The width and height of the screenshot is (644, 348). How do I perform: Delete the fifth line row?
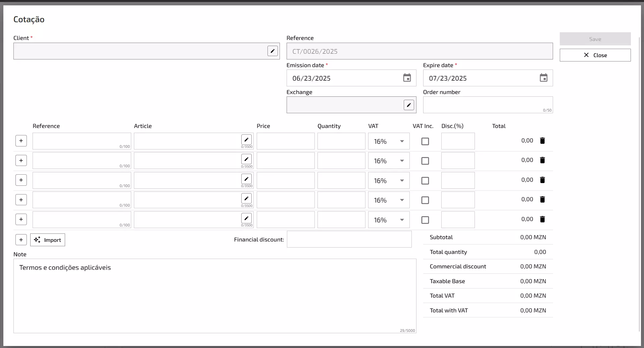tap(542, 219)
